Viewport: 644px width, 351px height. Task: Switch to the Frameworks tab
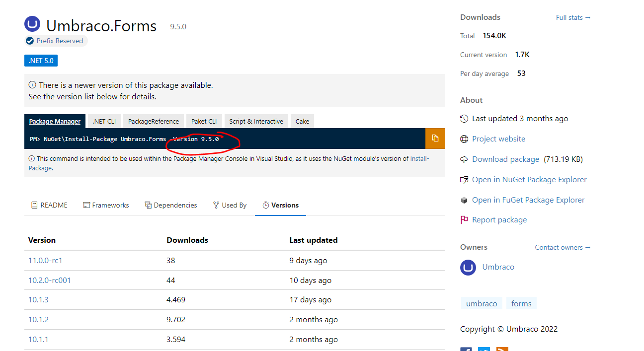pos(106,205)
